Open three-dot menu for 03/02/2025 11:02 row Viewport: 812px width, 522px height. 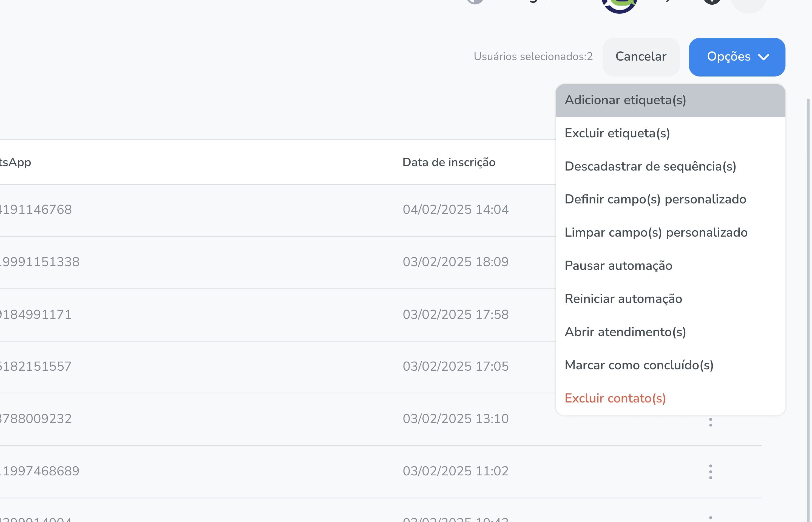point(710,472)
